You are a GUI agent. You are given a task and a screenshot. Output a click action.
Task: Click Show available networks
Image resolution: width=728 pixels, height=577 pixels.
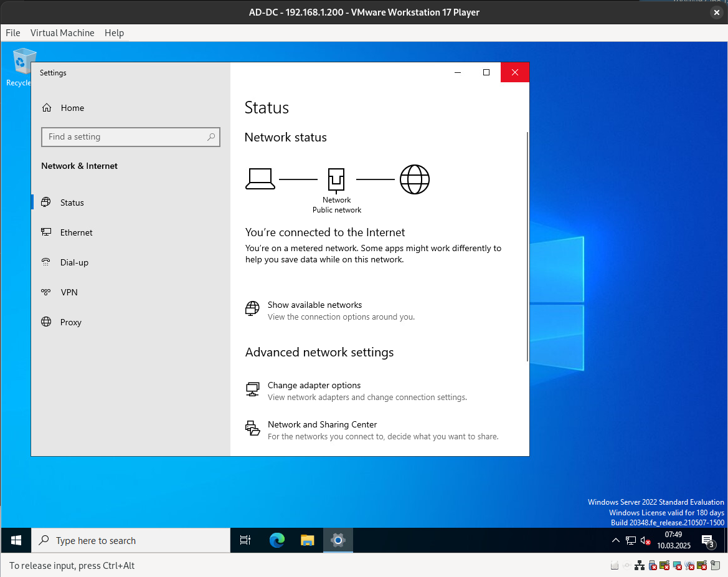314,305
